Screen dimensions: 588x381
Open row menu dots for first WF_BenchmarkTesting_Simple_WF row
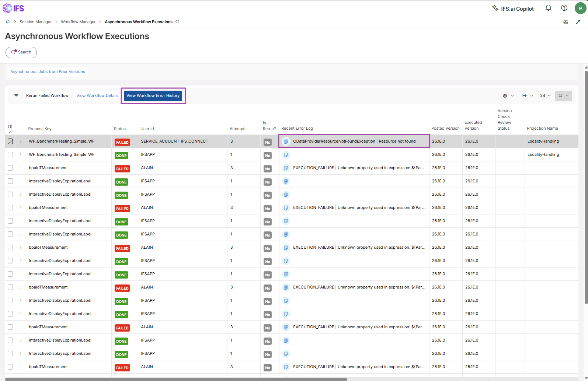coord(21,141)
